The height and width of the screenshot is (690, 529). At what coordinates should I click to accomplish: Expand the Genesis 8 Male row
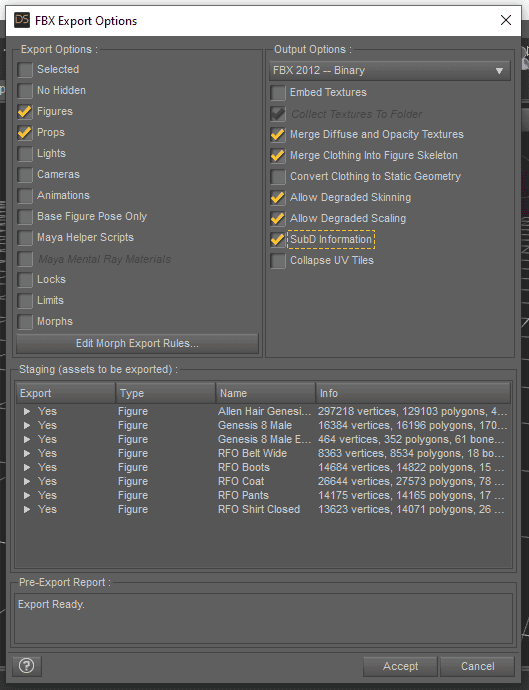27,426
